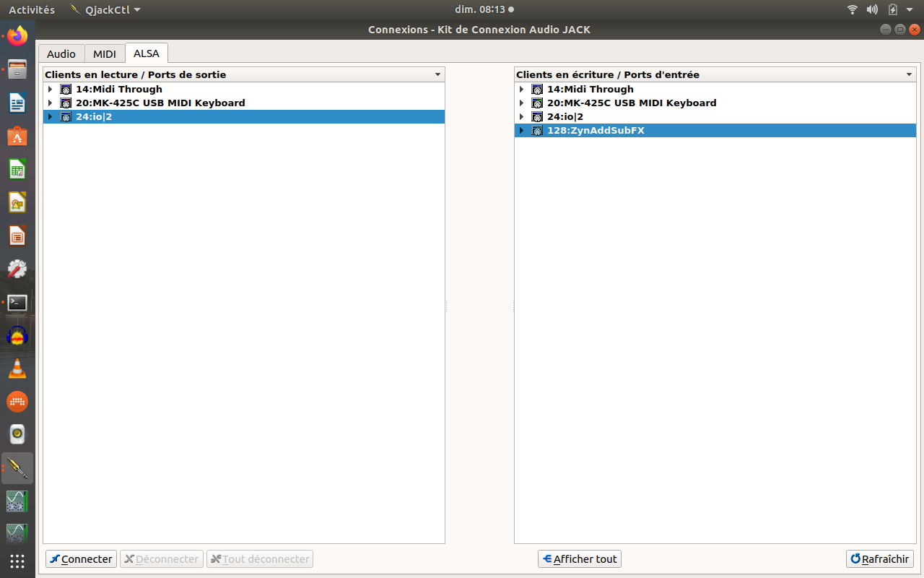Select input row "24:io|2"
This screenshot has height=578, width=924.
point(715,117)
